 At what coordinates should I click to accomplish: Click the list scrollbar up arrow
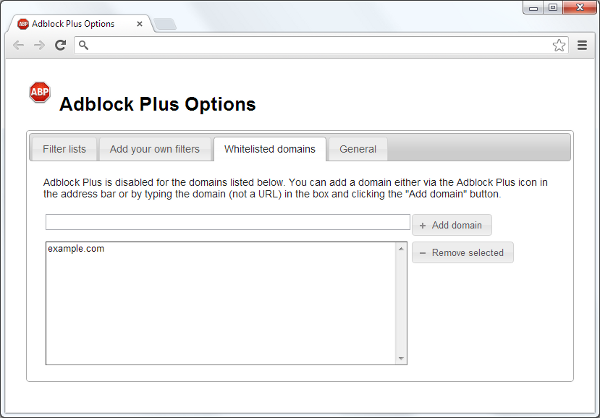[x=401, y=247]
